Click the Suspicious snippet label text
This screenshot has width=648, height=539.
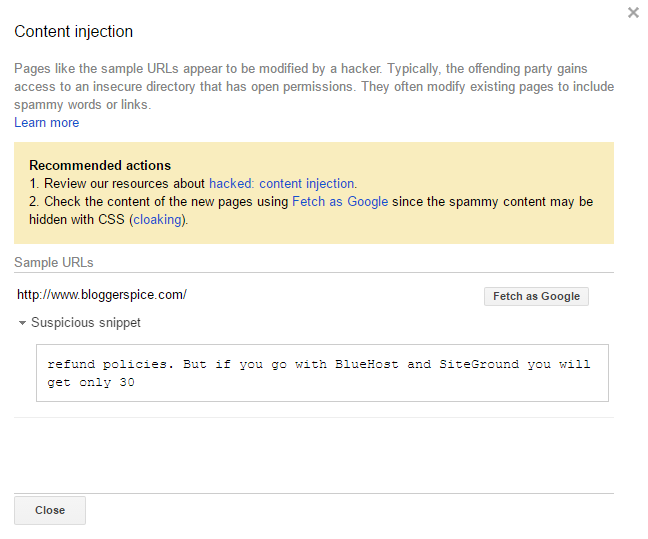(x=86, y=323)
